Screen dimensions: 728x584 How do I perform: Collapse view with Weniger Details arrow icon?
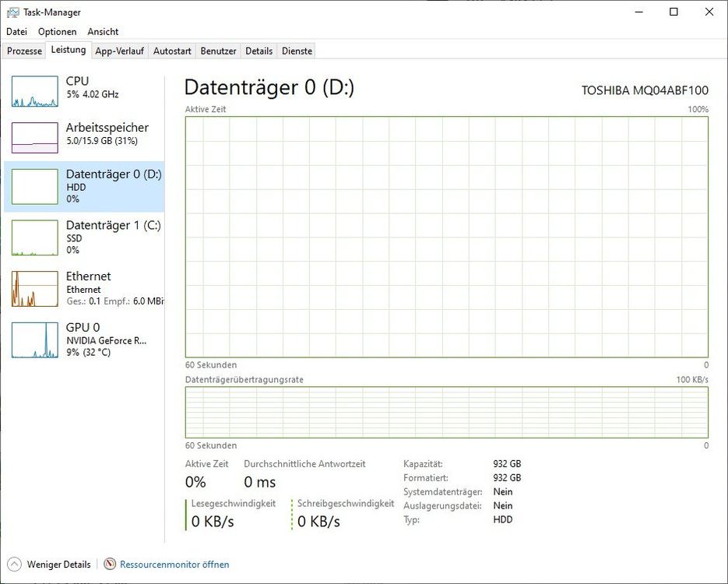pyautogui.click(x=14, y=564)
